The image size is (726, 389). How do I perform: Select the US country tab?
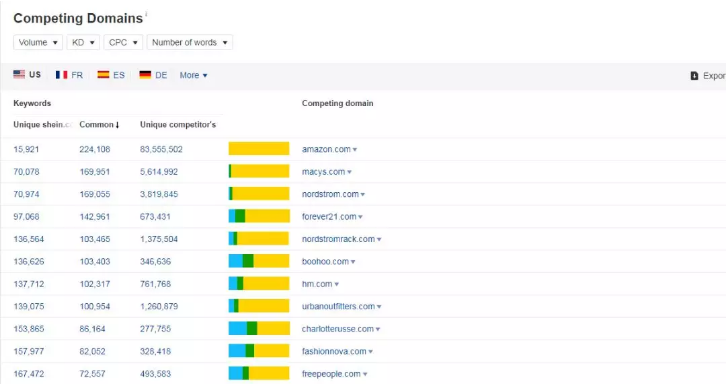tap(27, 75)
